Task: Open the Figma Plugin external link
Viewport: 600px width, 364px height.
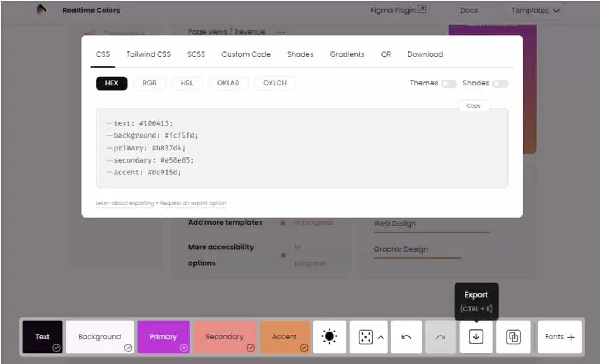Action: click(398, 10)
